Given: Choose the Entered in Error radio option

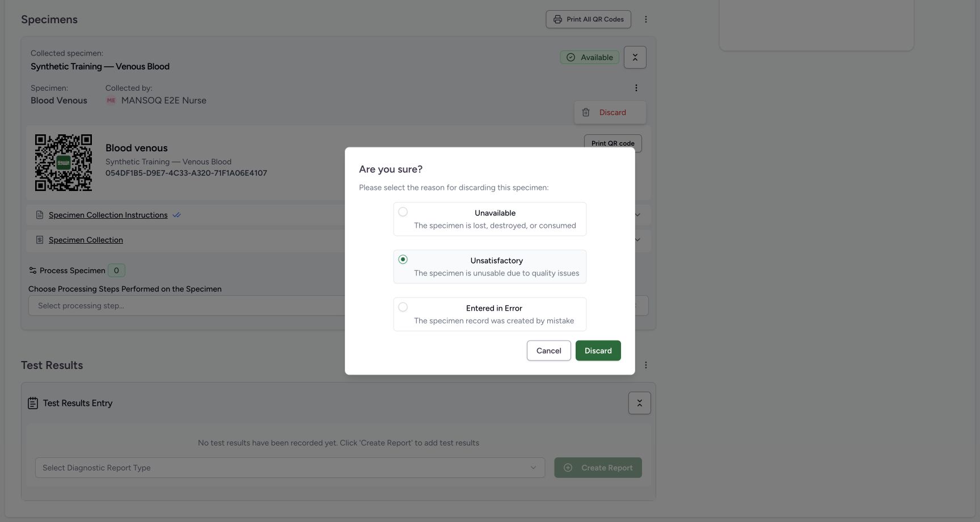Looking at the screenshot, I should [x=403, y=307].
